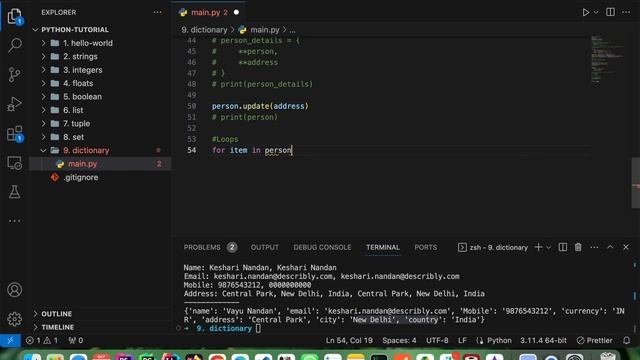The width and height of the screenshot is (640, 360).
Task: Select Python interpreter 3.11.4 64-bit
Action: click(x=543, y=340)
